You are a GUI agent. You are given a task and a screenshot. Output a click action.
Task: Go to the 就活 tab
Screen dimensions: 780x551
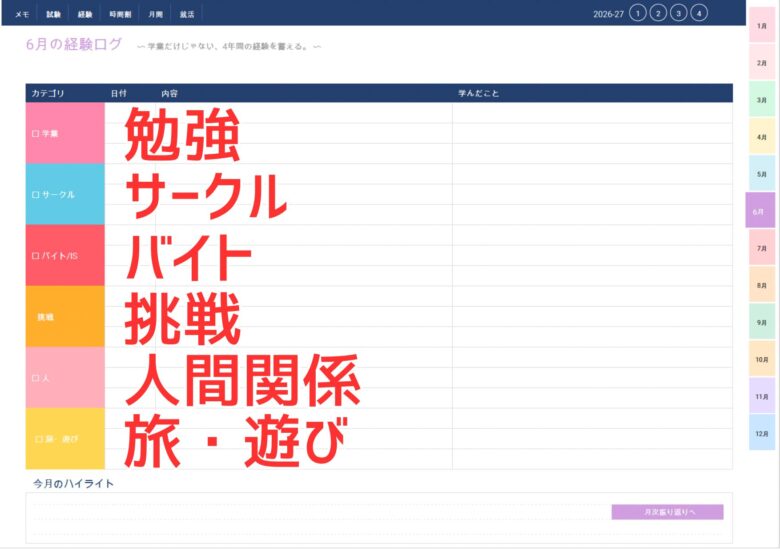187,14
